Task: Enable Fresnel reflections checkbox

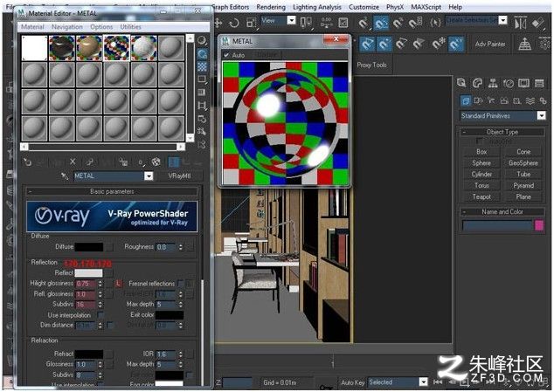Action: (x=181, y=283)
